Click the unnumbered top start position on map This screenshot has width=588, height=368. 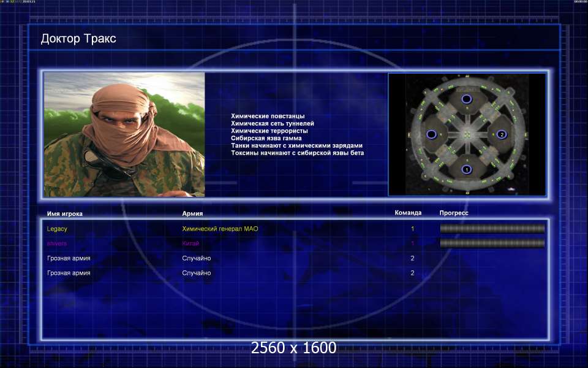pyautogui.click(x=467, y=99)
